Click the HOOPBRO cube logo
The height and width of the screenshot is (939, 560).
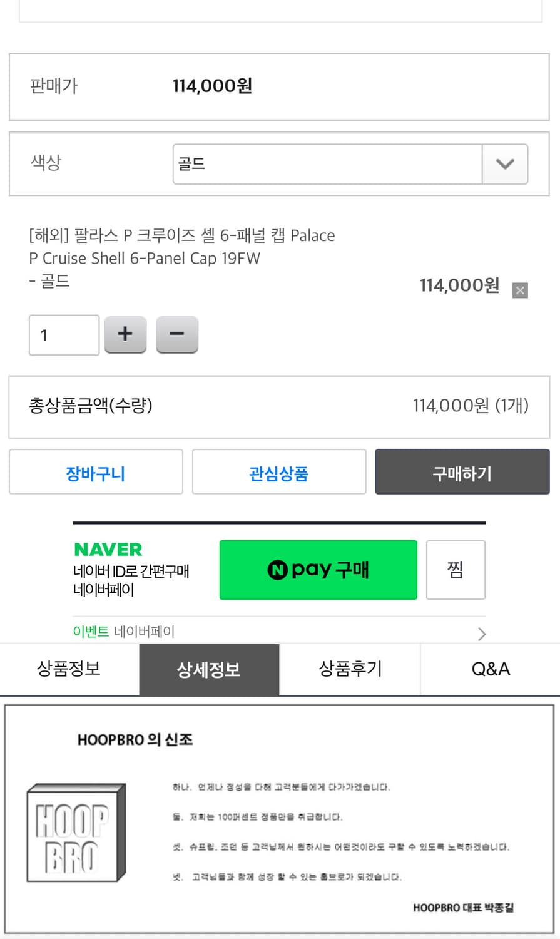click(75, 833)
